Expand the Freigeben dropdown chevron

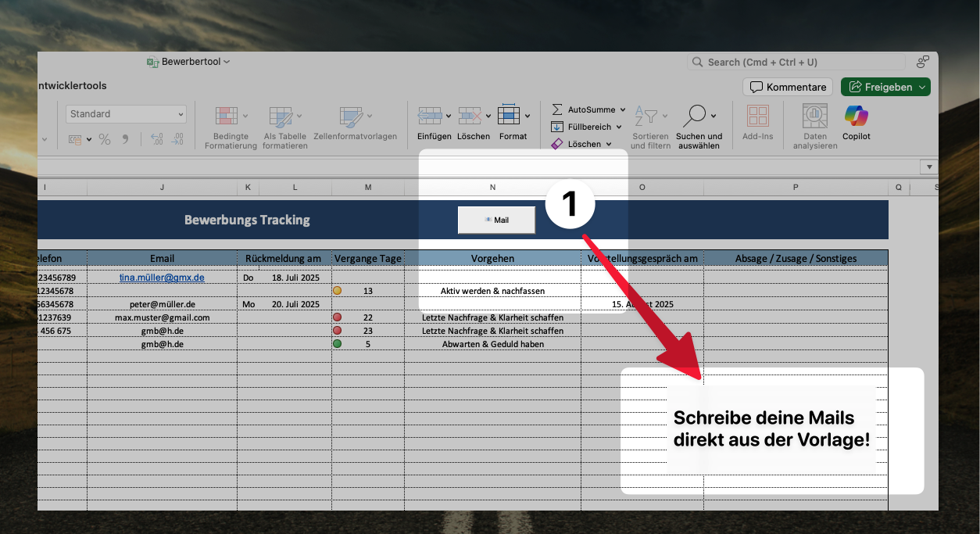923,87
